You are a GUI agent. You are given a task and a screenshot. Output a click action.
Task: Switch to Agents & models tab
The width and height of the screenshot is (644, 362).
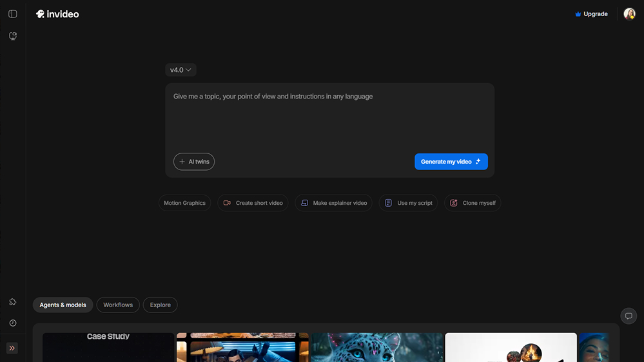pyautogui.click(x=63, y=305)
